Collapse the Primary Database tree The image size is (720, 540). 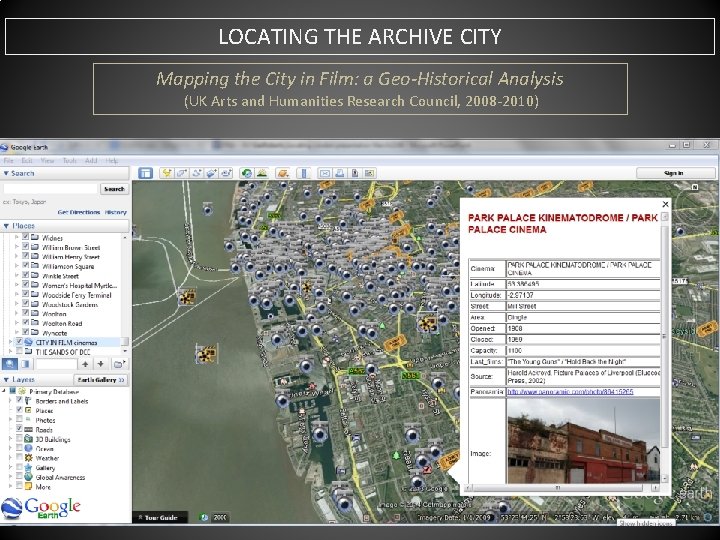[x=4, y=391]
